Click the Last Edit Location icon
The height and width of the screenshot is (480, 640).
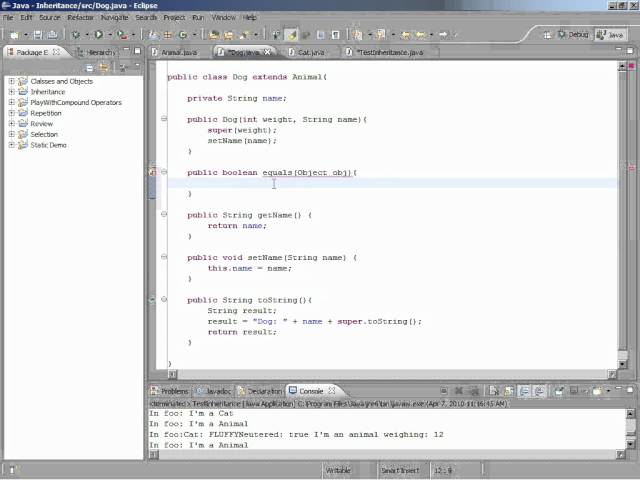tap(405, 35)
